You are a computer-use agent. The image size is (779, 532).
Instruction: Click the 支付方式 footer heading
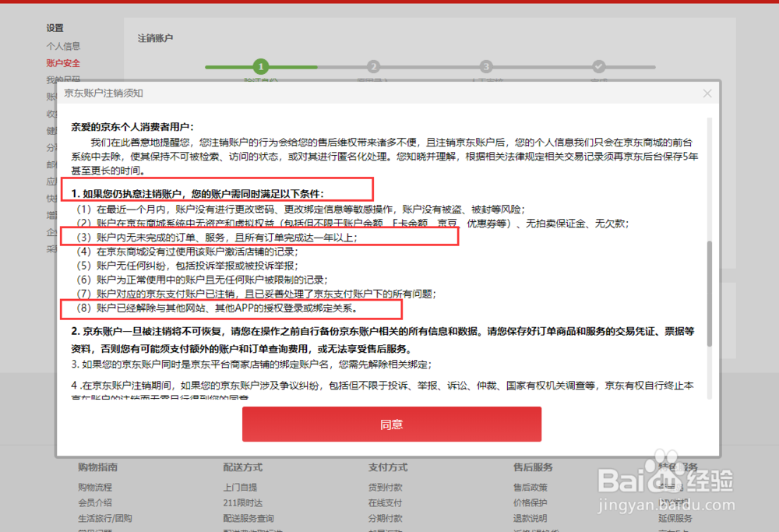pyautogui.click(x=387, y=467)
